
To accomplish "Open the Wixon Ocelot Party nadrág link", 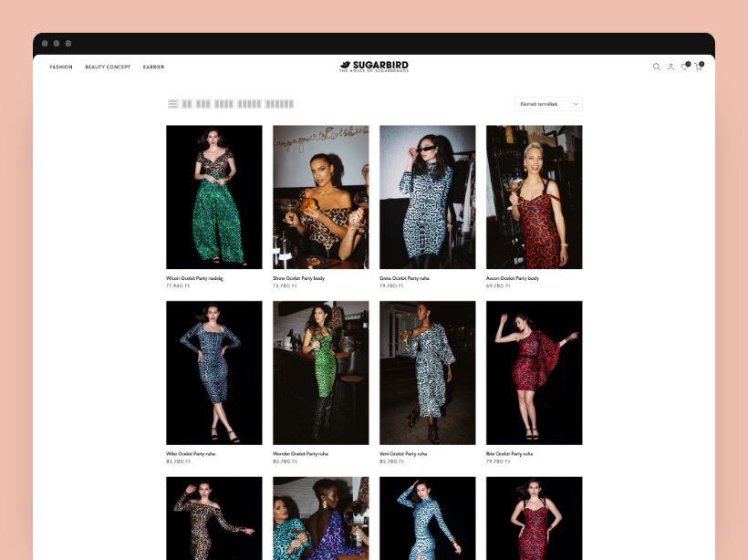I will [x=194, y=277].
